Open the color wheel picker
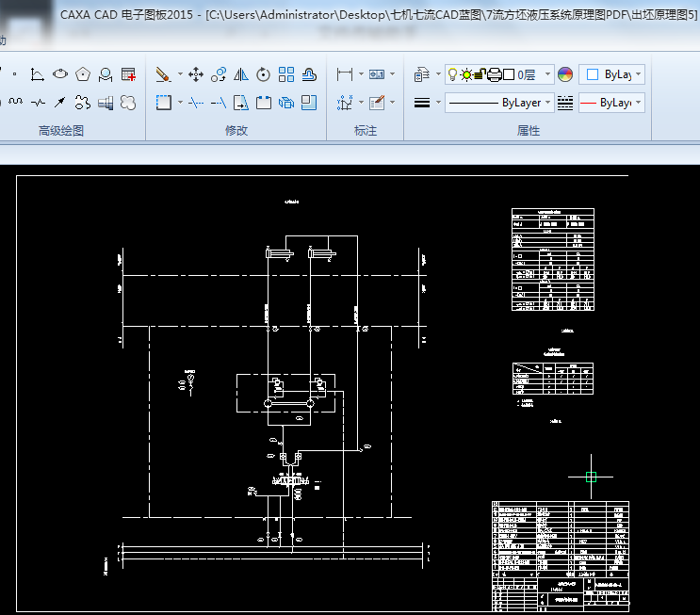 tap(565, 74)
